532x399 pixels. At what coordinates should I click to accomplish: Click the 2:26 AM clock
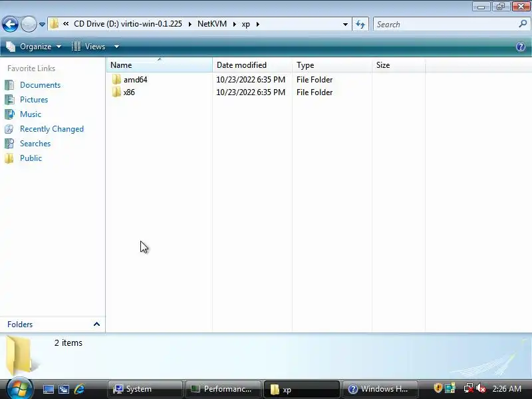507,389
